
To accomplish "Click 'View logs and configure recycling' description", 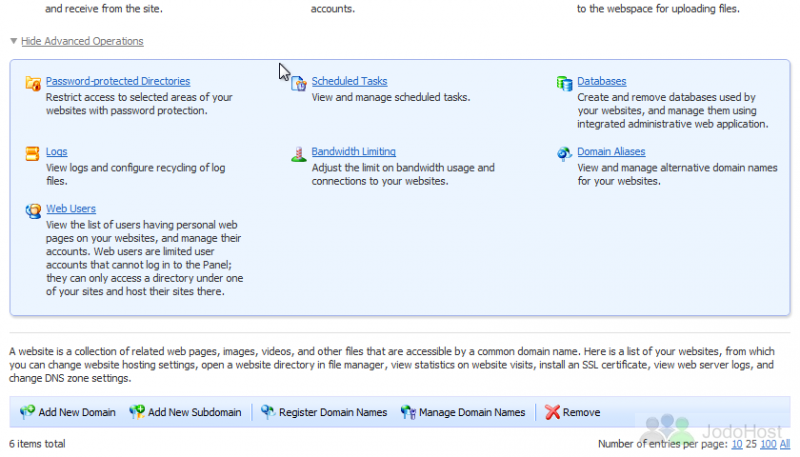I will (136, 174).
